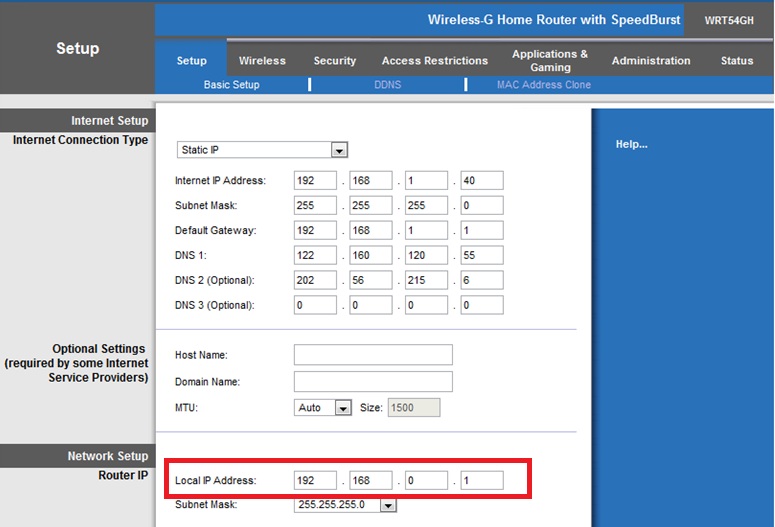Screen dimensions: 775x527
Task: Open the Applications & Gaming tab
Action: [550, 60]
